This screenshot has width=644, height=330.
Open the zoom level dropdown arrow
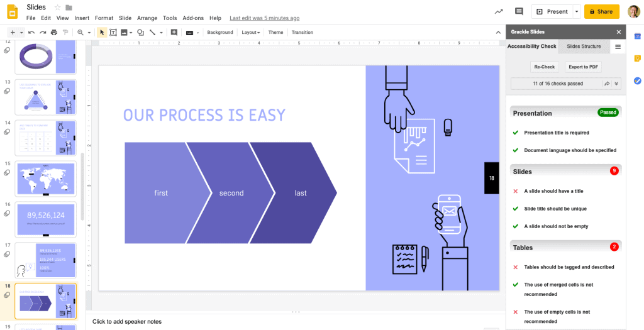pos(89,33)
